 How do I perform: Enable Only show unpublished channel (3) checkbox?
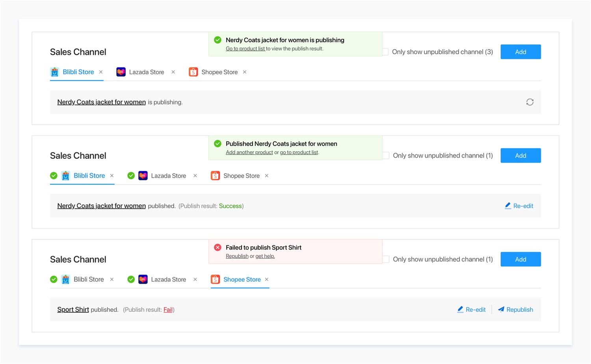pos(385,52)
